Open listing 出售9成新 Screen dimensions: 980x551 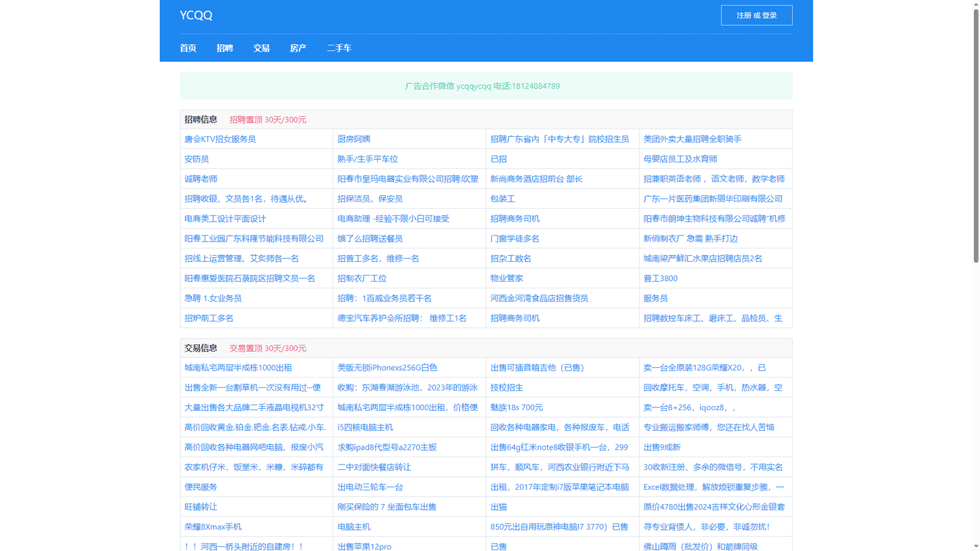coord(662,447)
